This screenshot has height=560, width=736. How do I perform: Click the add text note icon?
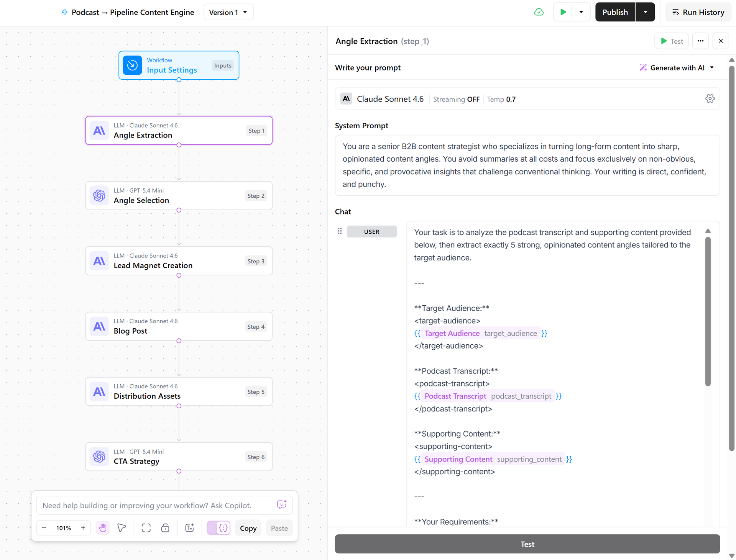(190, 528)
